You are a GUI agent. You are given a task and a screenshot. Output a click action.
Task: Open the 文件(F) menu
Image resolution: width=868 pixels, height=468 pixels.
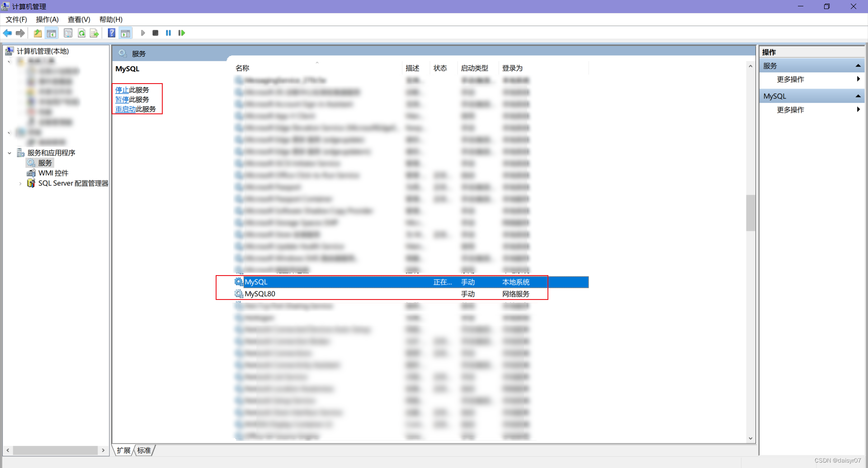click(16, 19)
